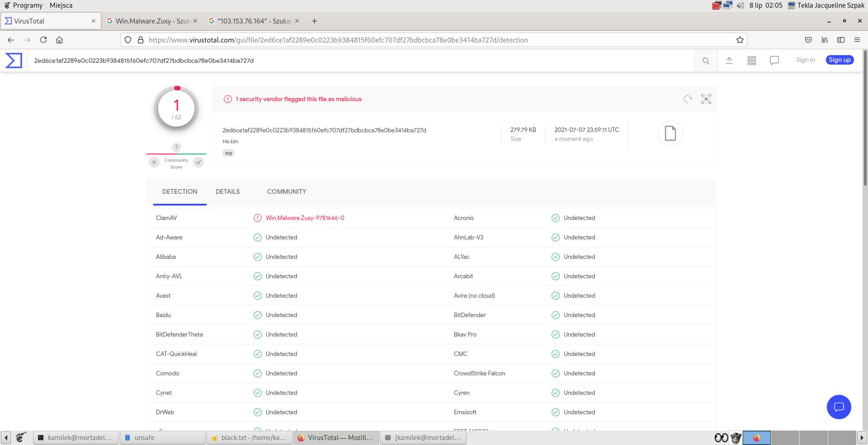The height and width of the screenshot is (445, 868).
Task: Click the VirusTotal logo icon
Action: click(14, 61)
